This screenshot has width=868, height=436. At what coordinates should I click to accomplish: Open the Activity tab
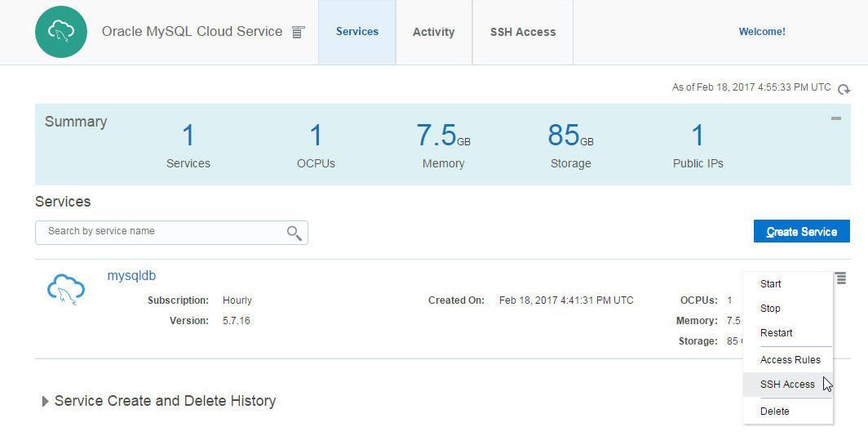(433, 32)
